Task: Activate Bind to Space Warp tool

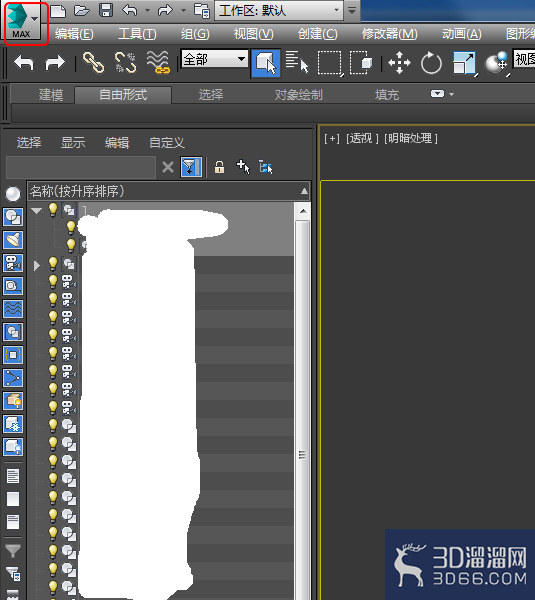Action: [158, 62]
